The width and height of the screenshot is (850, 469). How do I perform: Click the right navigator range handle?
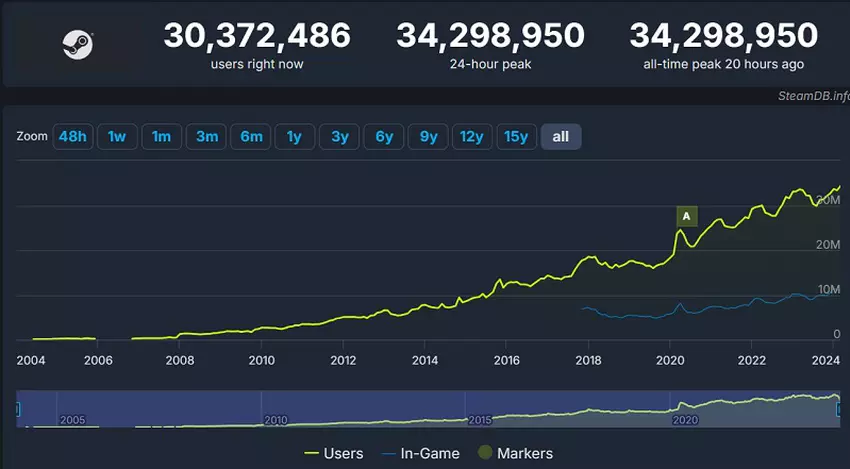click(839, 407)
